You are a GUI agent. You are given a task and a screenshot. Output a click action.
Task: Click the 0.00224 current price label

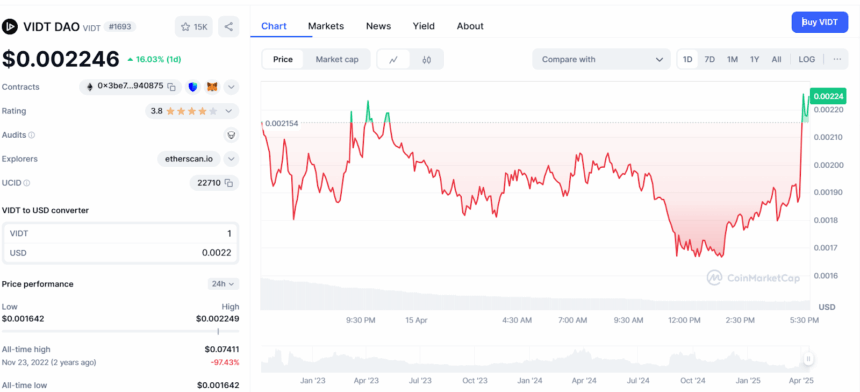[x=828, y=96]
